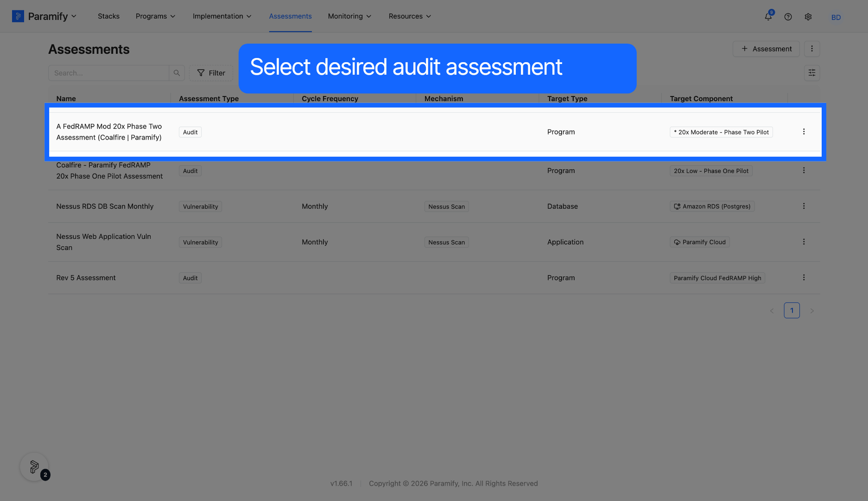Viewport: 868px width, 501px height.
Task: Sort by the Name column header
Action: [66, 98]
